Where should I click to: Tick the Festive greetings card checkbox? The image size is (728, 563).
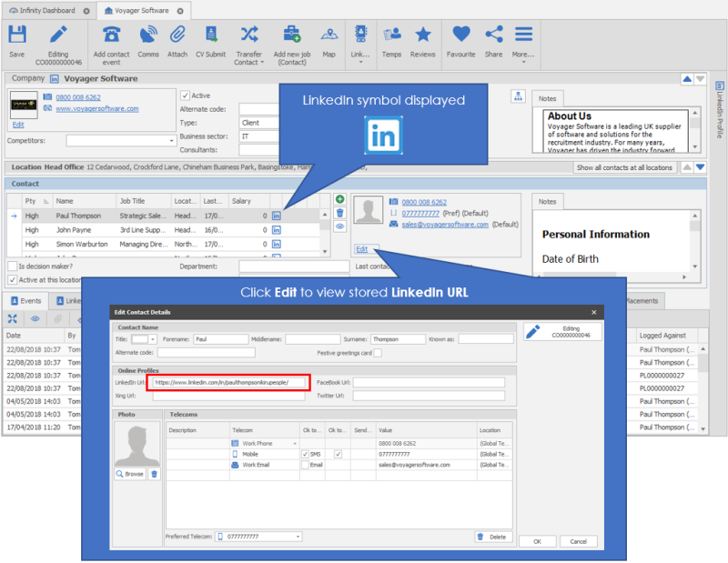coord(378,353)
